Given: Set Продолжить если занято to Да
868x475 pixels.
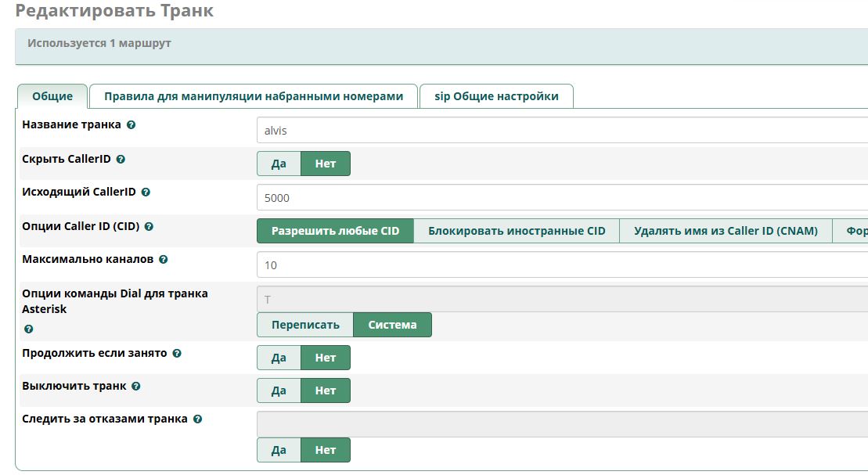Looking at the screenshot, I should tap(279, 358).
